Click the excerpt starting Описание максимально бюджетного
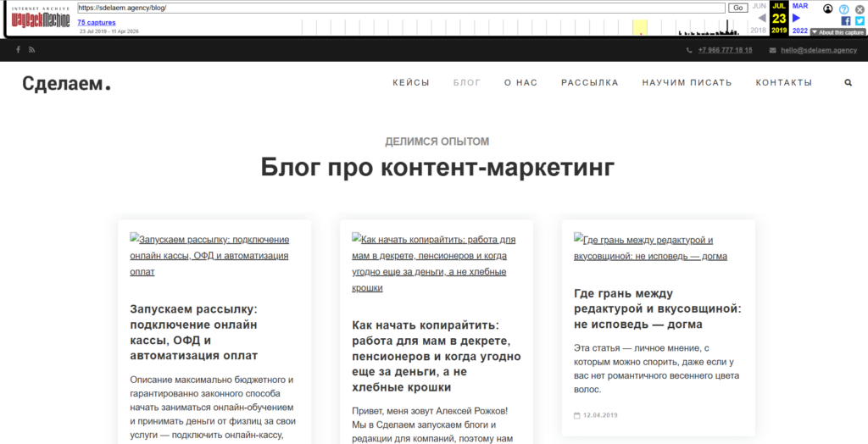 pos(213,407)
